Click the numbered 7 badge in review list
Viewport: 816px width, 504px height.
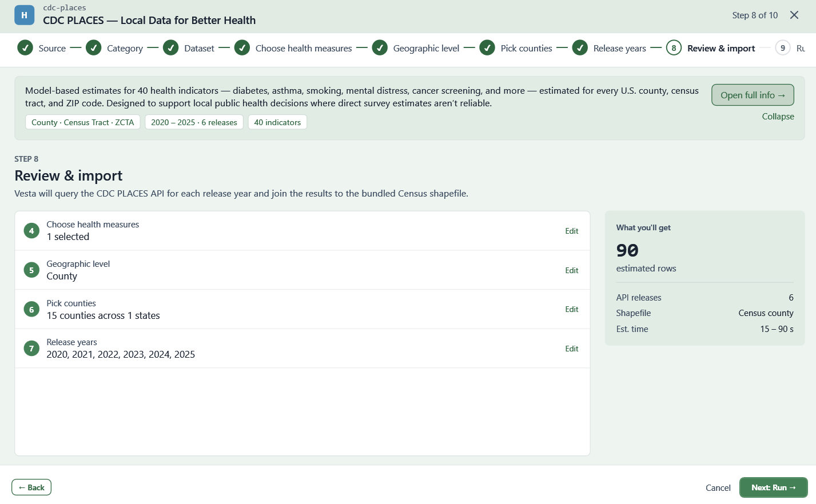pos(31,349)
